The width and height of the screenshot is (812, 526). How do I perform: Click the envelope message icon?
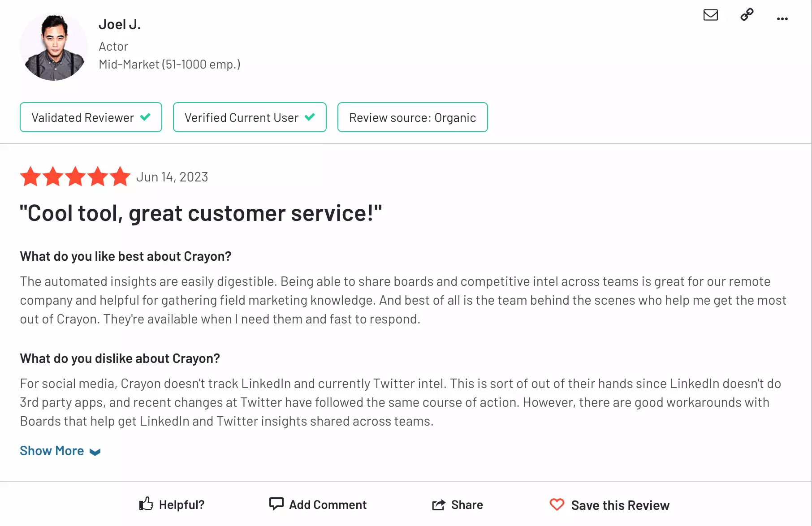(711, 15)
